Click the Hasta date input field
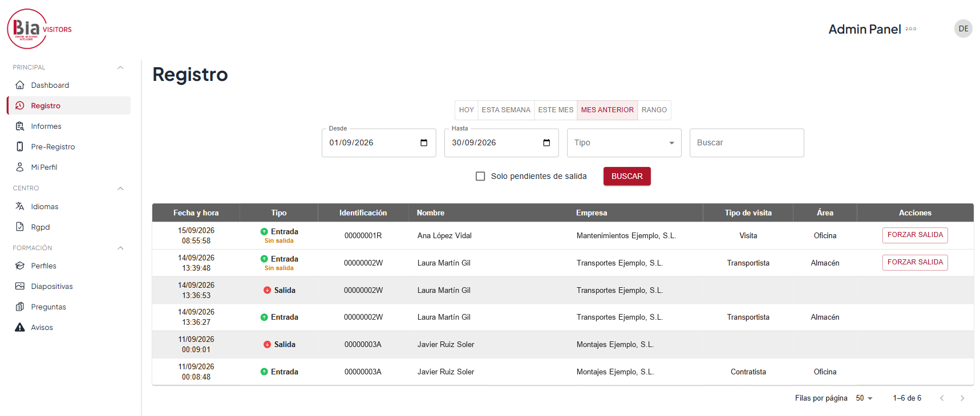 [x=501, y=142]
